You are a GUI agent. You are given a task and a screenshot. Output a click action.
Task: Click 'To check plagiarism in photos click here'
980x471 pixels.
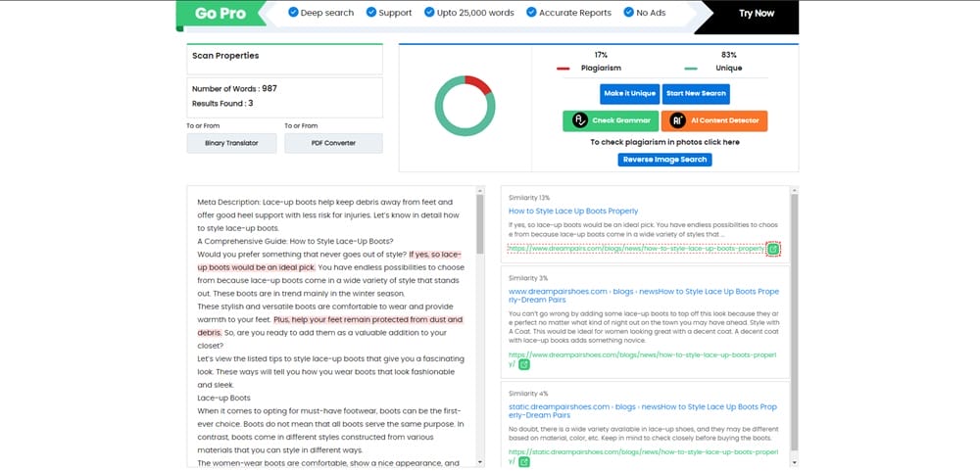665,142
